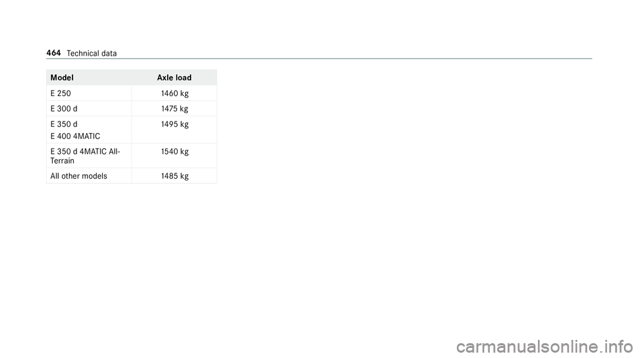Click the page number 464

pos(54,53)
